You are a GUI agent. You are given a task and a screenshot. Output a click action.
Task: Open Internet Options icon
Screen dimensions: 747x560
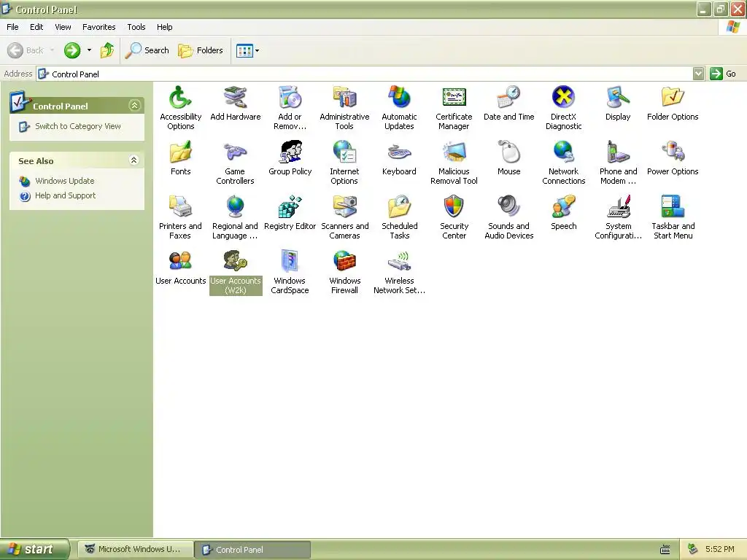tap(344, 152)
